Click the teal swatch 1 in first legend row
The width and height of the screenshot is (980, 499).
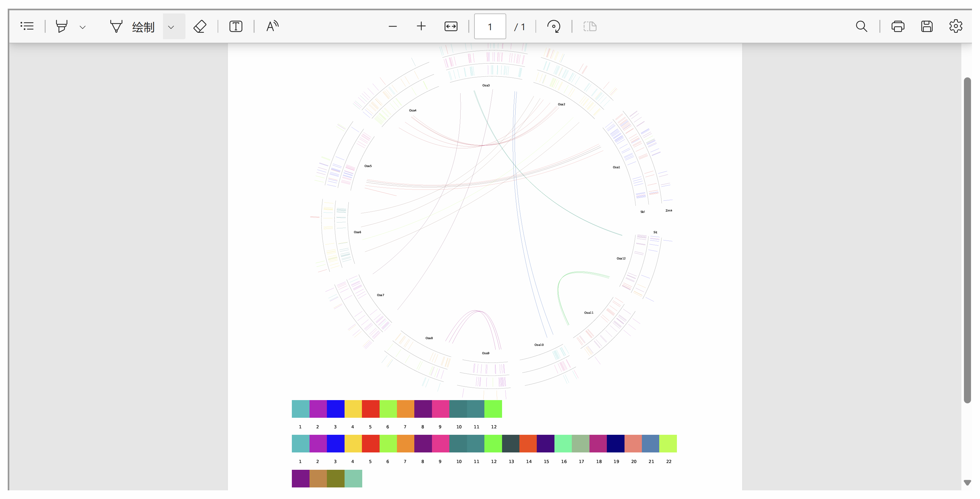[301, 409]
